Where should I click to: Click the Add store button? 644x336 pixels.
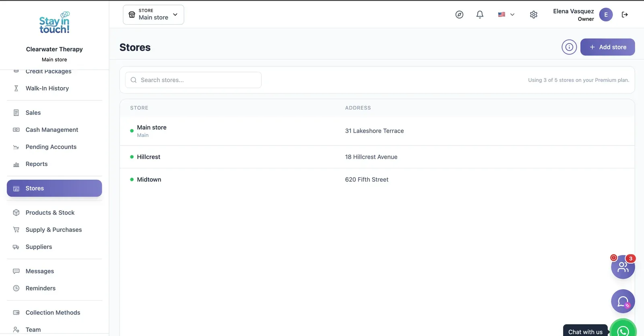coord(607,47)
